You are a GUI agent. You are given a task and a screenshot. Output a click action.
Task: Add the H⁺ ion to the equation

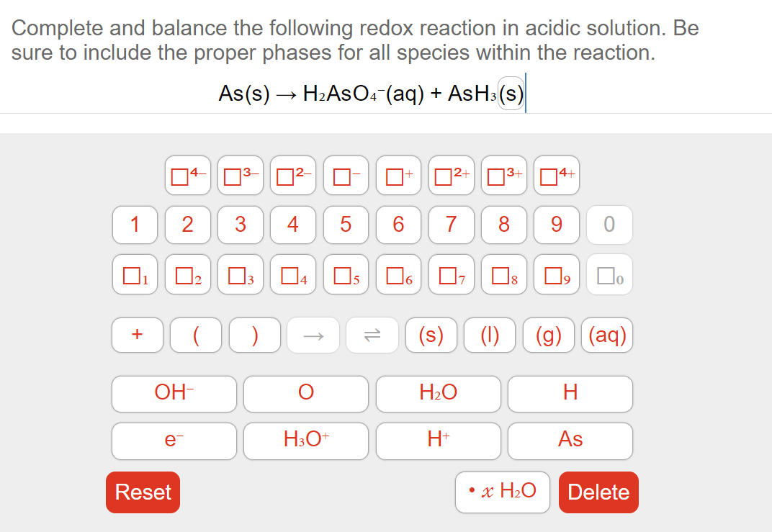tap(438, 441)
